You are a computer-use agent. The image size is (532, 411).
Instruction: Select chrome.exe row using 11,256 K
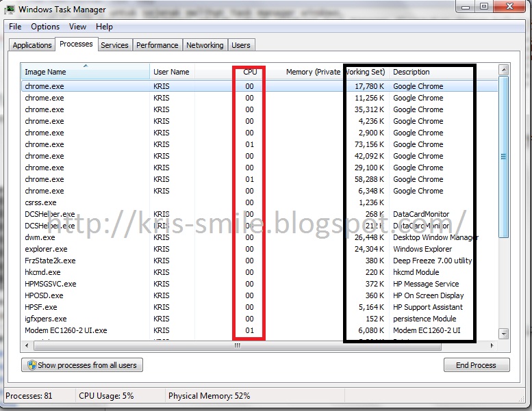click(259, 98)
